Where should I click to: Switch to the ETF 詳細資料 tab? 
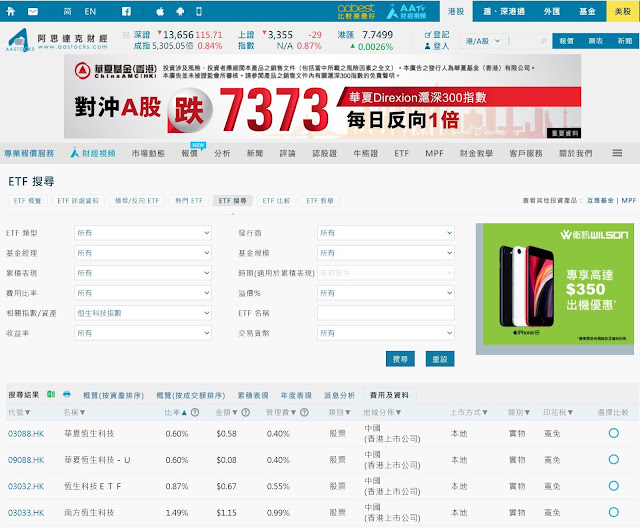coord(78,201)
